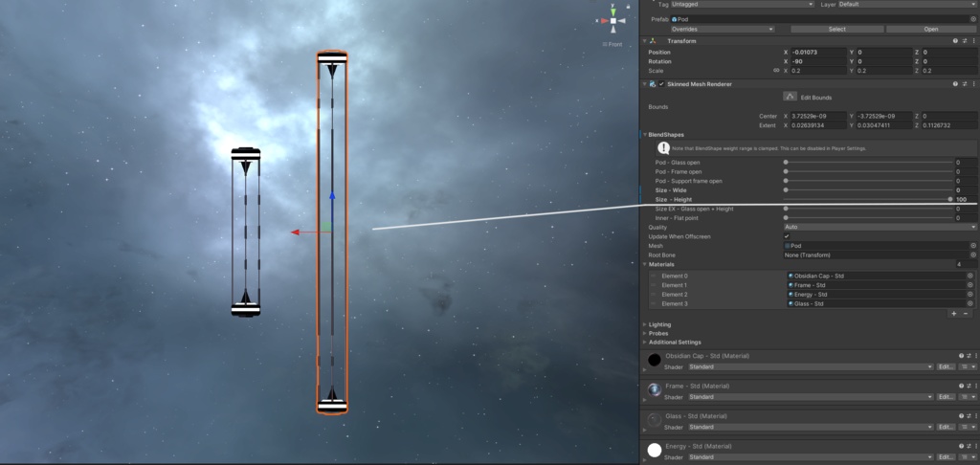
Task: Toggle constrained proportions link on Scale
Action: [x=776, y=71]
